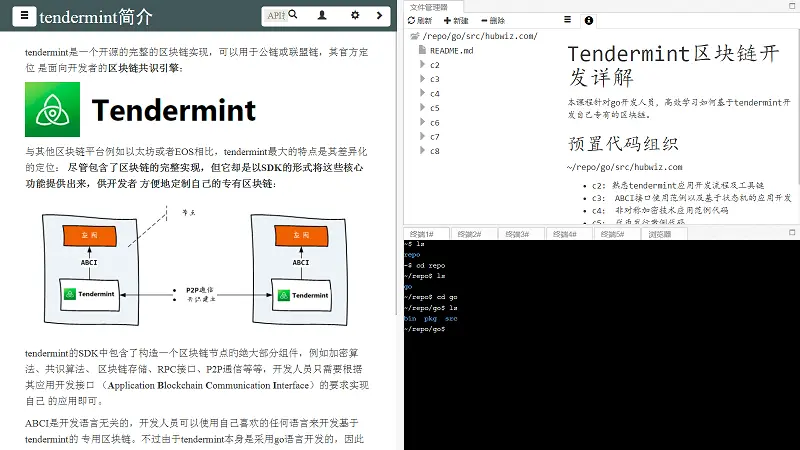
Task: Expand the c4 folder
Action: tap(422, 93)
